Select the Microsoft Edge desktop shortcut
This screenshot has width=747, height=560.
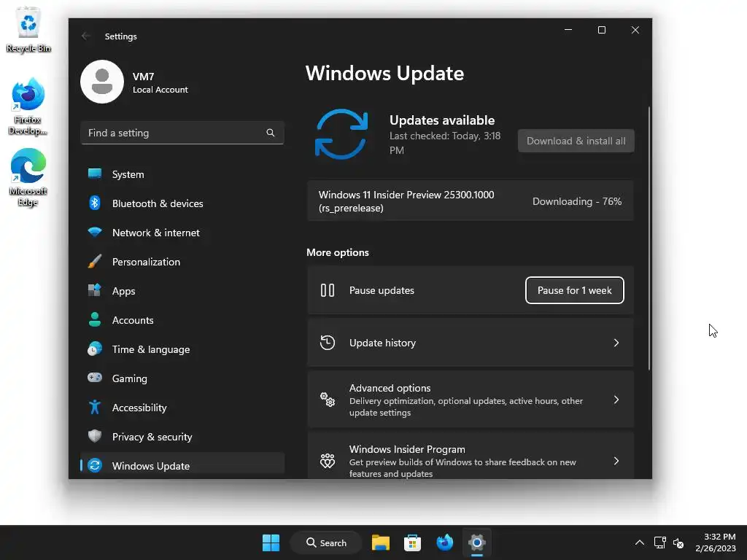click(x=28, y=177)
